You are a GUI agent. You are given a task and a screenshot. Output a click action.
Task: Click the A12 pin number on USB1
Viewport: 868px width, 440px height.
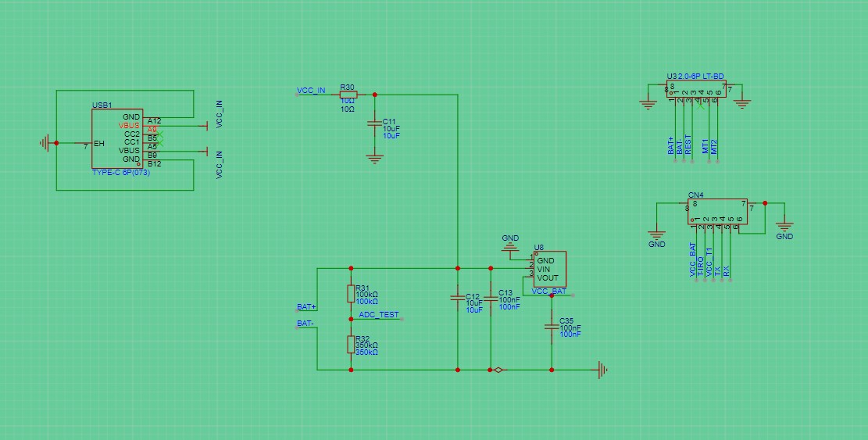pyautogui.click(x=155, y=121)
